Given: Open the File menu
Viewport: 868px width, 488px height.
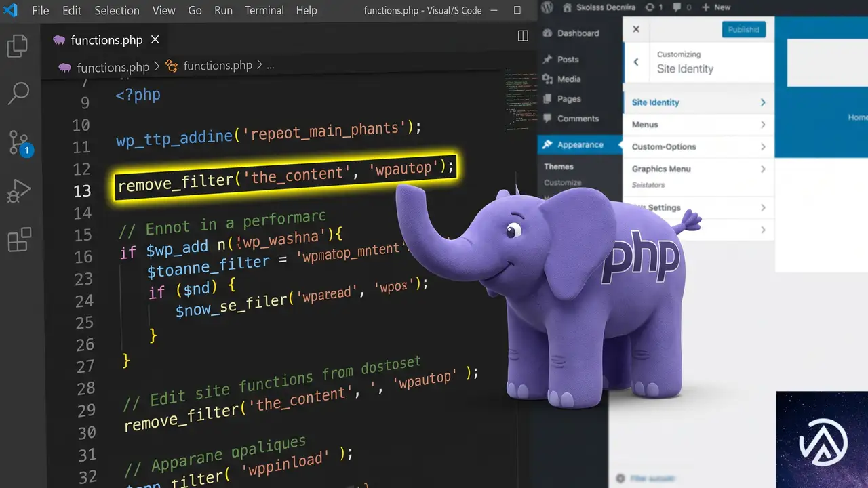Looking at the screenshot, I should tap(41, 10).
